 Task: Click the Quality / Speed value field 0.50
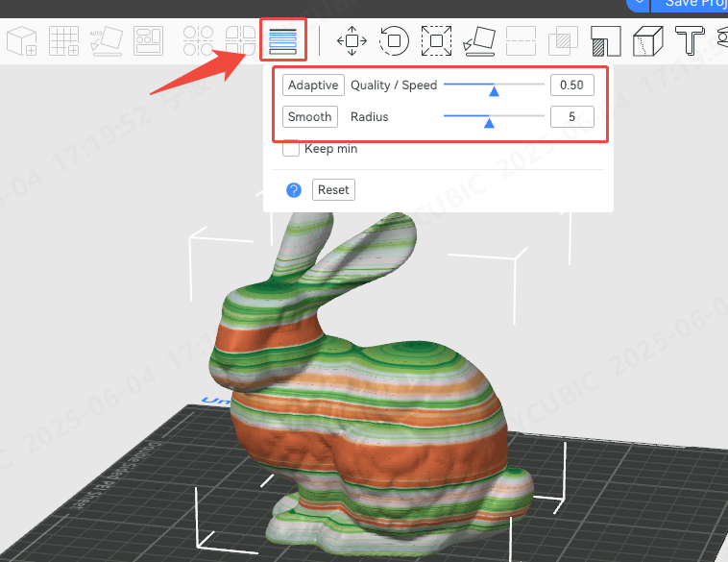coord(572,85)
